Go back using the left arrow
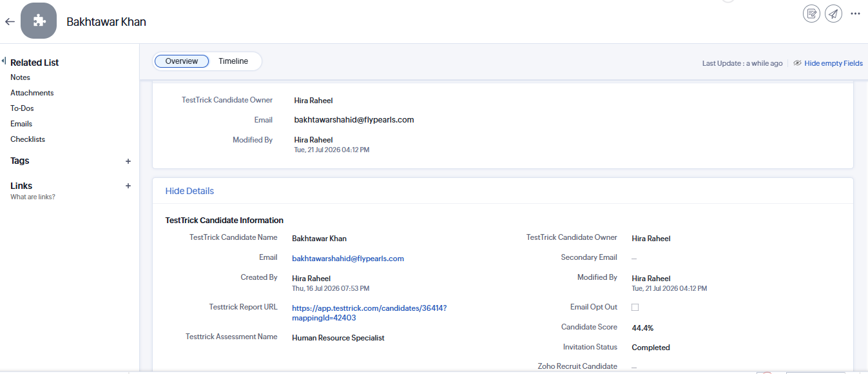This screenshot has height=374, width=868. pos(10,21)
